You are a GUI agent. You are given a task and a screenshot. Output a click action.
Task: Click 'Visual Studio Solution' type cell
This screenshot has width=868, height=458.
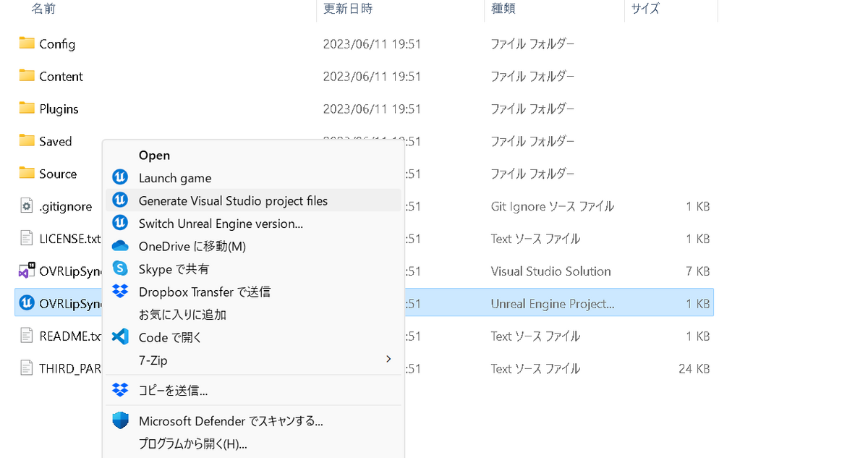pyautogui.click(x=551, y=271)
